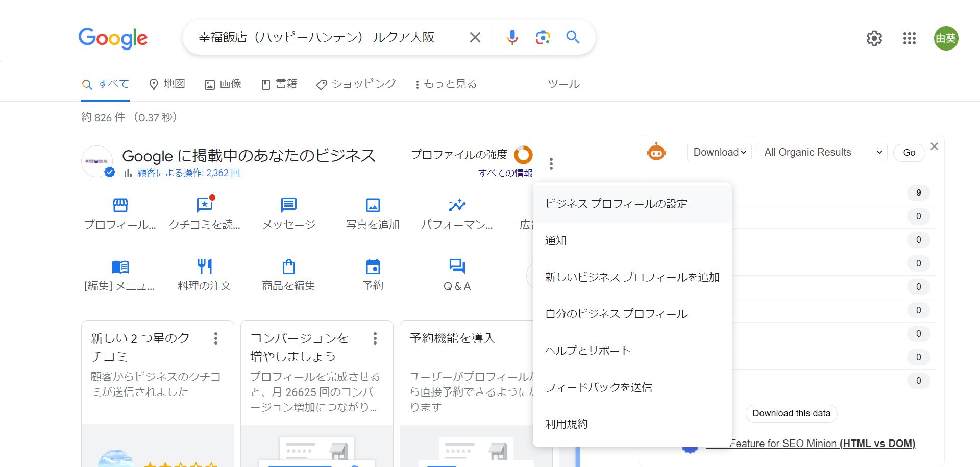980x467 pixels.
Task: Open メッセージ icon
Action: [x=289, y=205]
